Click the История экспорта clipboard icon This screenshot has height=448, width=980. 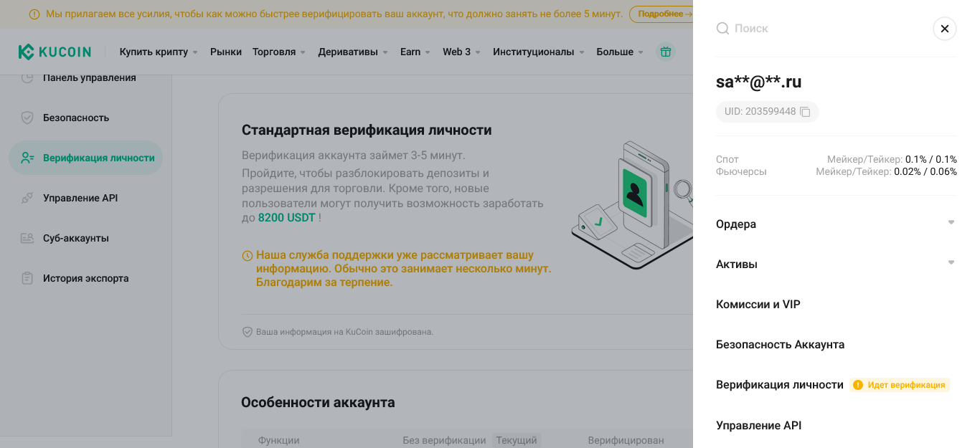[x=27, y=278]
